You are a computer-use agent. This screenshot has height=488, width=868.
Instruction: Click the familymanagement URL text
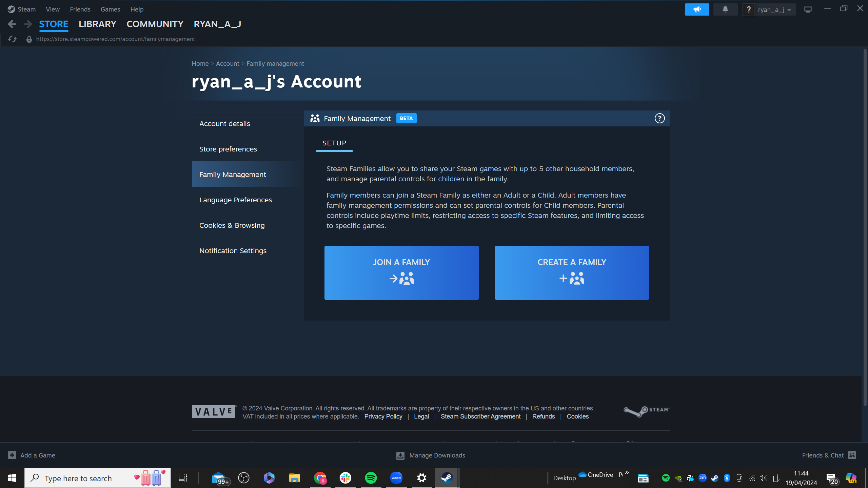115,39
